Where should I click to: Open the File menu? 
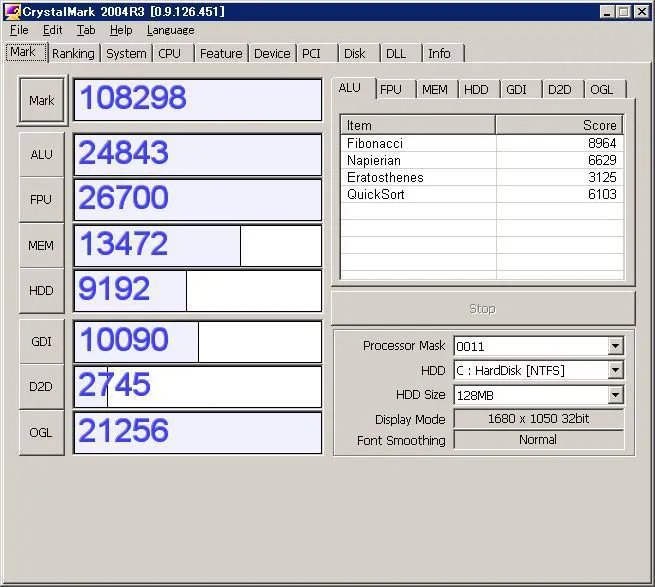pos(19,30)
